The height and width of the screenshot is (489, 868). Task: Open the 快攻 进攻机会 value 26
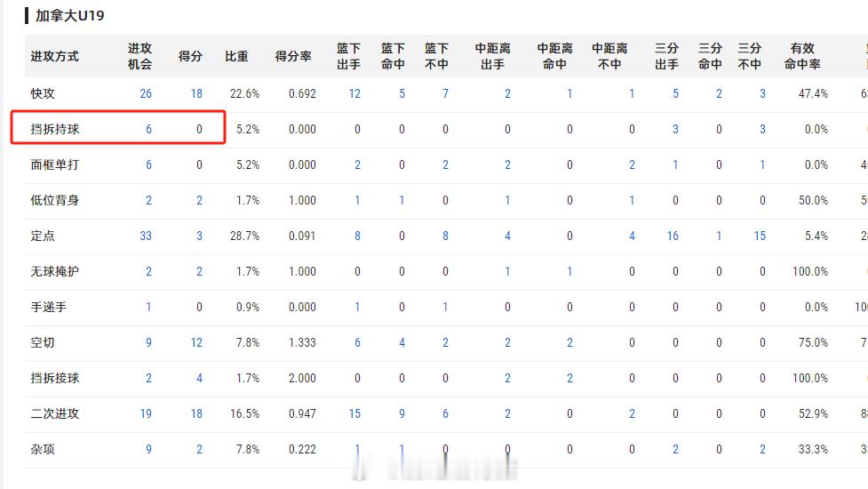click(146, 93)
